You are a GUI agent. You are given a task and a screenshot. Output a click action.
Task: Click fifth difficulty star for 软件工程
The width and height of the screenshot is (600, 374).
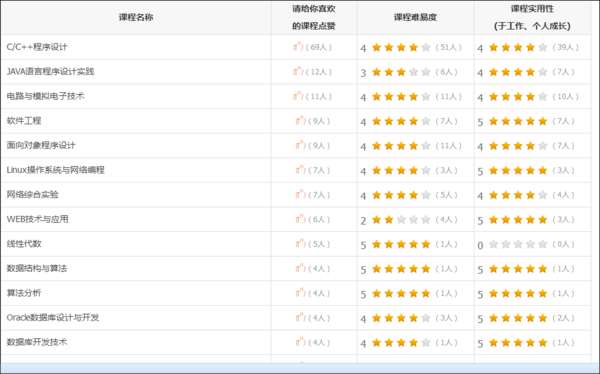tap(426, 121)
